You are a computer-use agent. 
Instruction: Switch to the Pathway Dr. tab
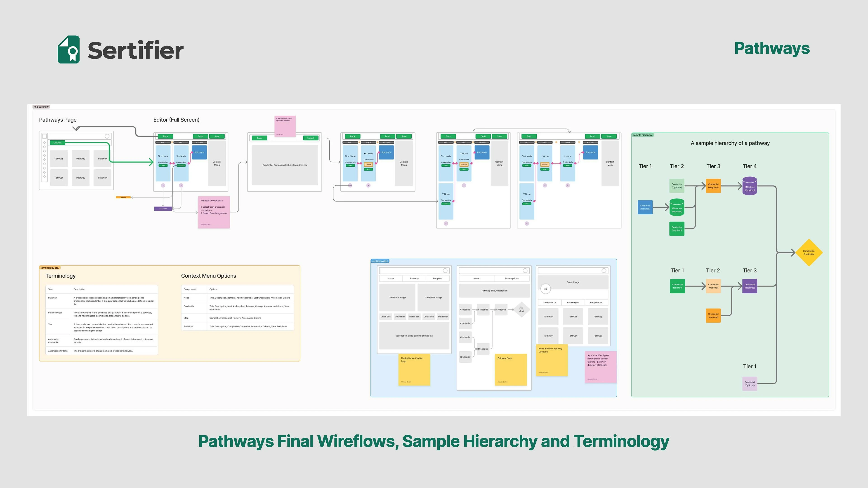coord(573,303)
